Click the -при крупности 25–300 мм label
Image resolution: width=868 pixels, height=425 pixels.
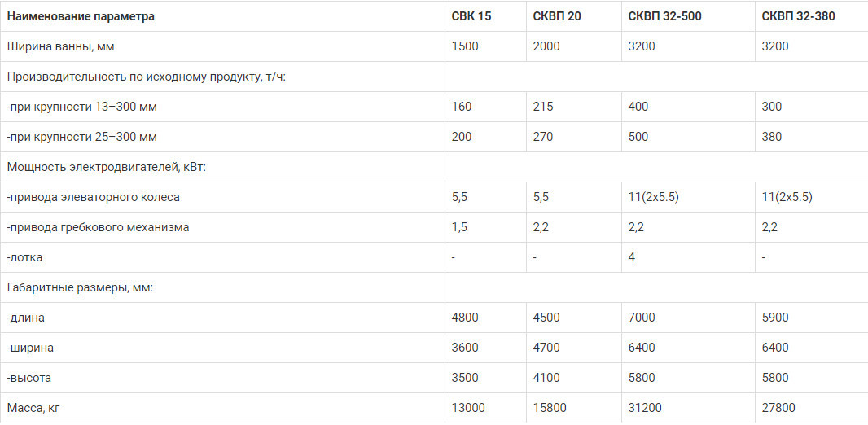tap(82, 137)
